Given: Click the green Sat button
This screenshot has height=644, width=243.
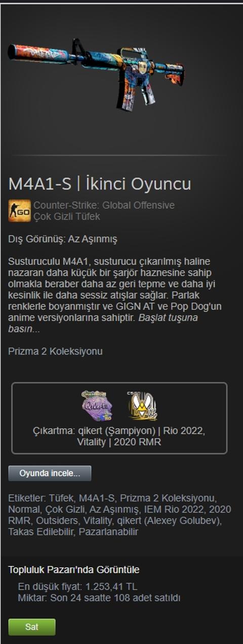Looking at the screenshot, I should click(x=32, y=627).
